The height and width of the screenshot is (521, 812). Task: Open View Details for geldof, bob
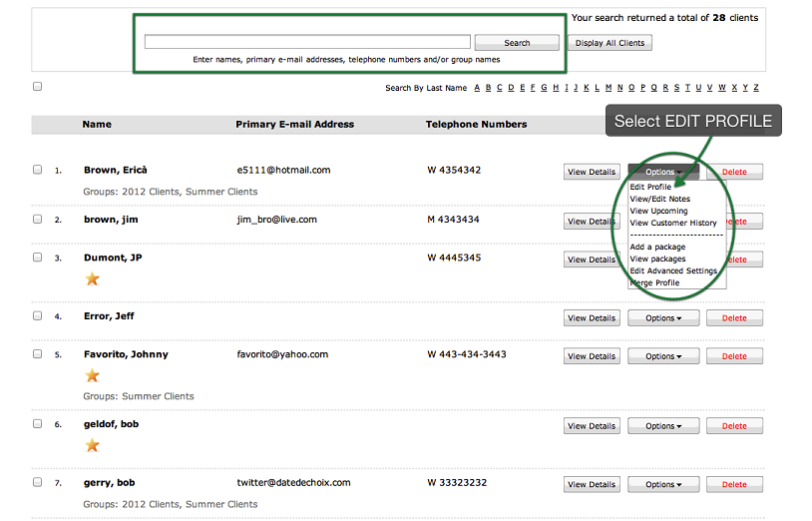click(592, 426)
